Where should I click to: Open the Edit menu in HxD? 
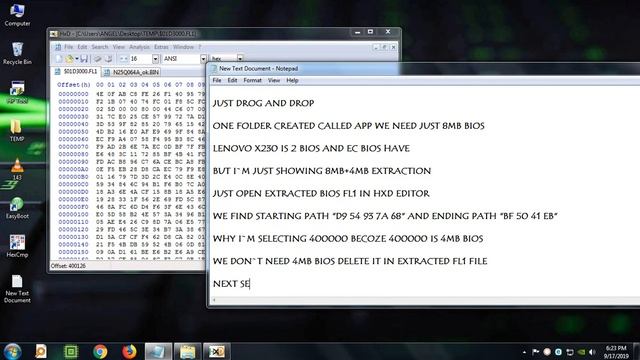82,47
